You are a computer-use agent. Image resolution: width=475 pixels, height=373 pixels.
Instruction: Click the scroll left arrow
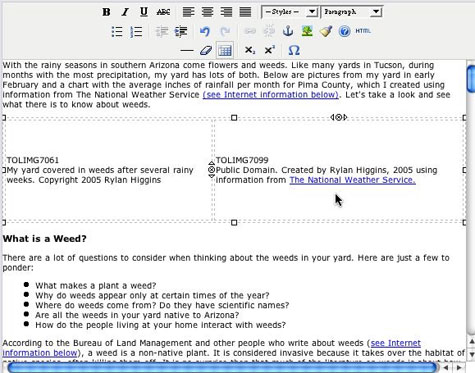(x=446, y=368)
